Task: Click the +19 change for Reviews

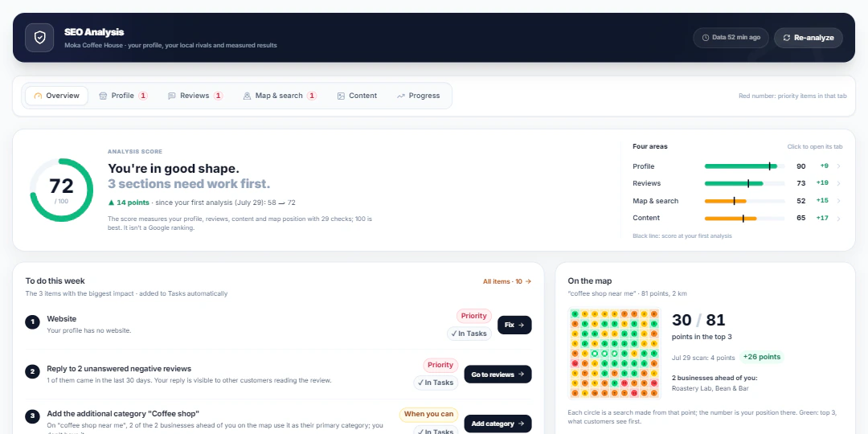Action: coord(822,183)
